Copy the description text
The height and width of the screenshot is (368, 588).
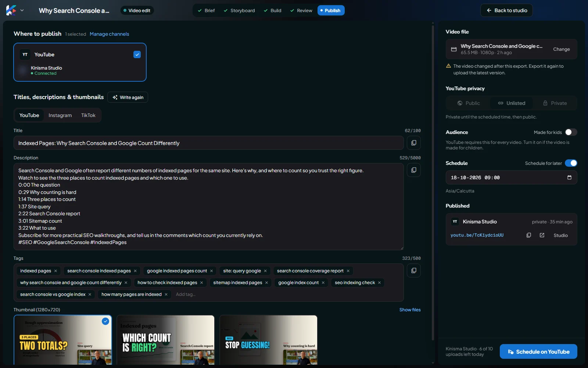(x=413, y=170)
